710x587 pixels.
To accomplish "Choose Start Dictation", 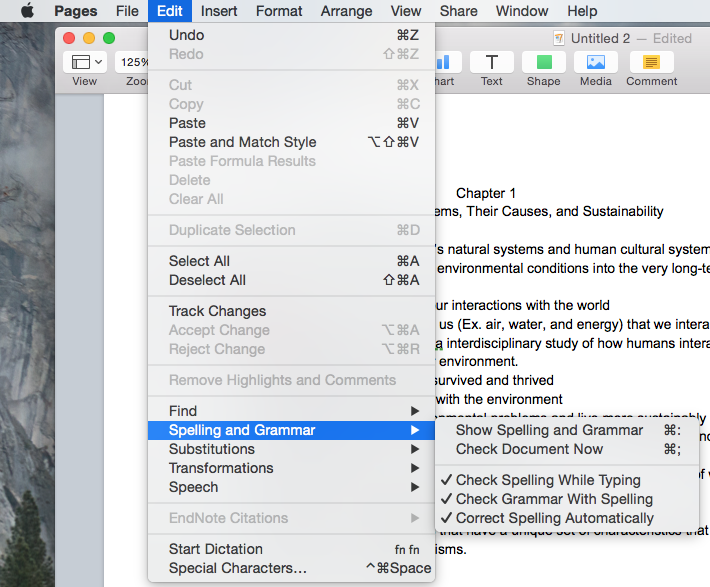I will click(x=291, y=549).
